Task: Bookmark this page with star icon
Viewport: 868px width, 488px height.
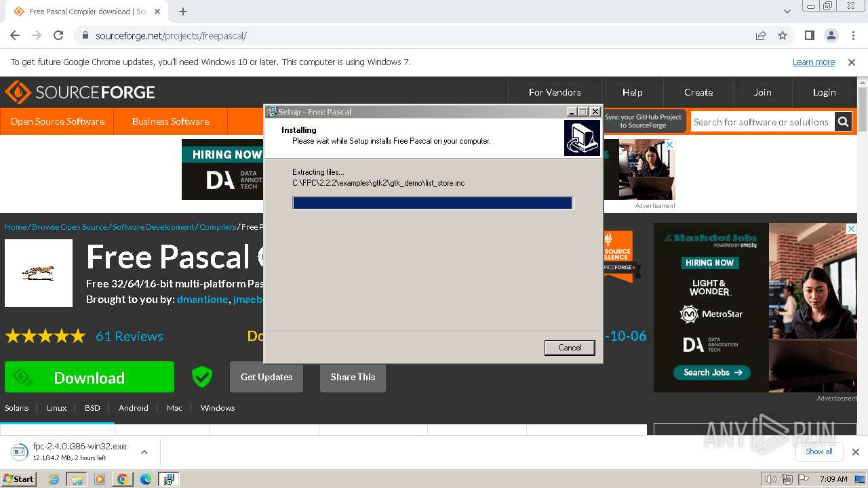Action: tap(783, 36)
